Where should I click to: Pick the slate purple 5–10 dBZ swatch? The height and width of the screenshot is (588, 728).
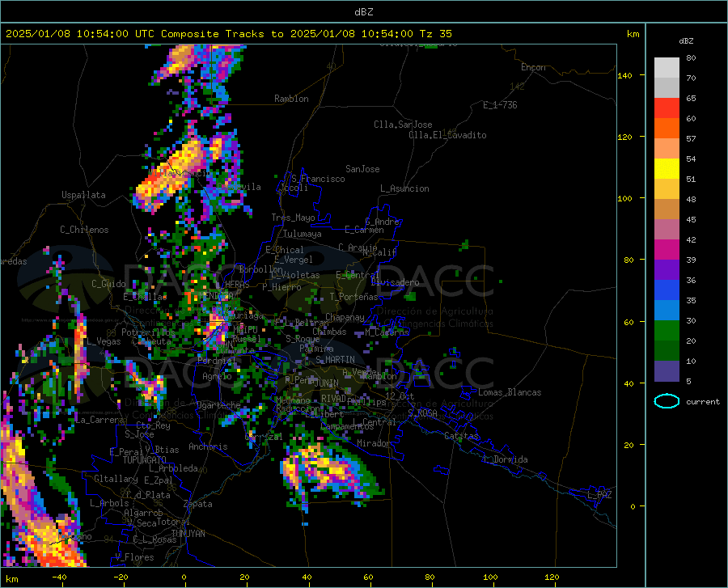667,371
